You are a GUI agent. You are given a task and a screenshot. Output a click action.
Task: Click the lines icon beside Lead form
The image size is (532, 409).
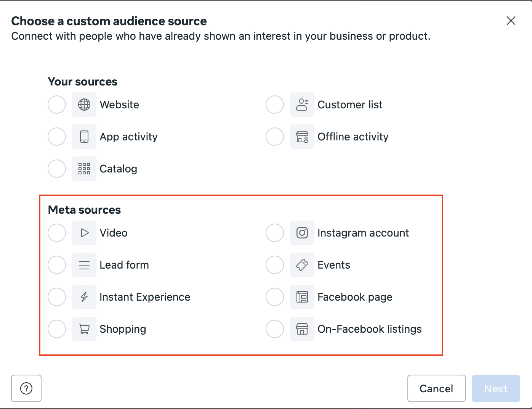(x=84, y=265)
